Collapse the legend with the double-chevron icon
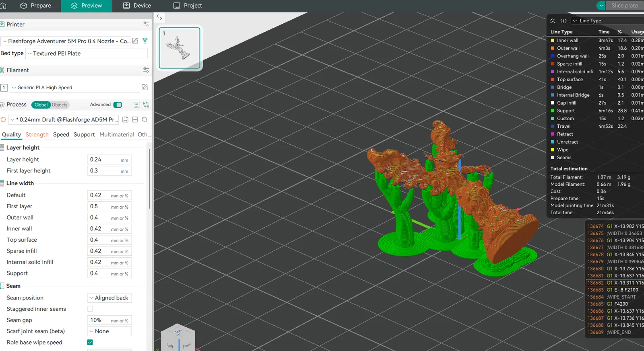Image resolution: width=644 pixels, height=351 pixels. pos(553,21)
